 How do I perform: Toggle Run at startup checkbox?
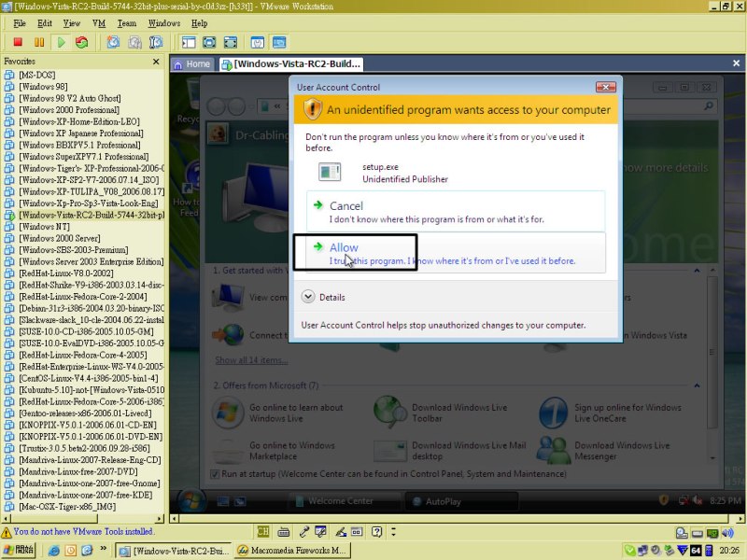tap(215, 474)
